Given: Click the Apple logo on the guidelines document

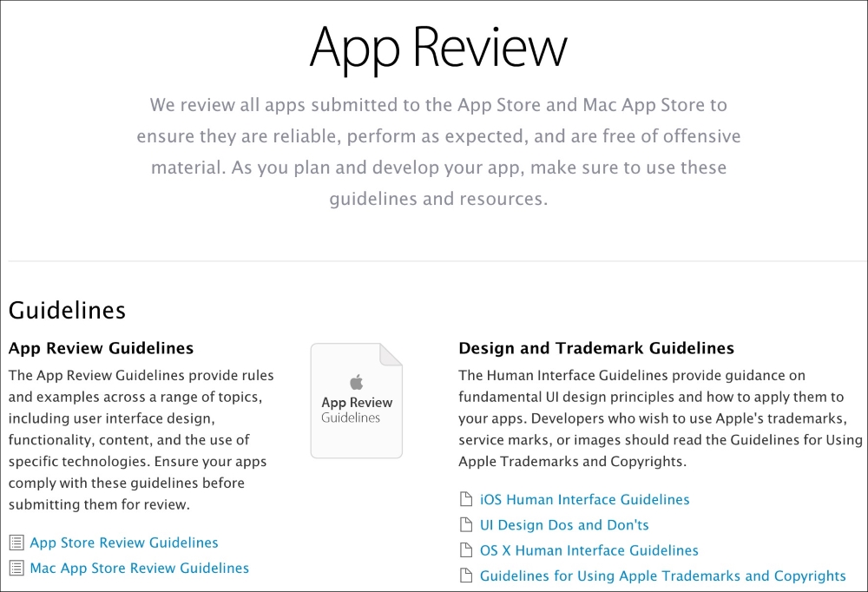Looking at the screenshot, I should tap(357, 382).
